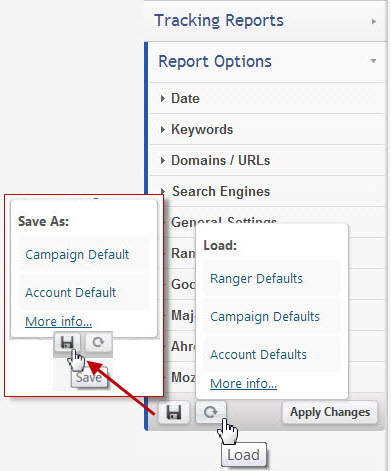Collapse the Report Options panel arrow
Screen dimensions: 391x471
tap(373, 61)
